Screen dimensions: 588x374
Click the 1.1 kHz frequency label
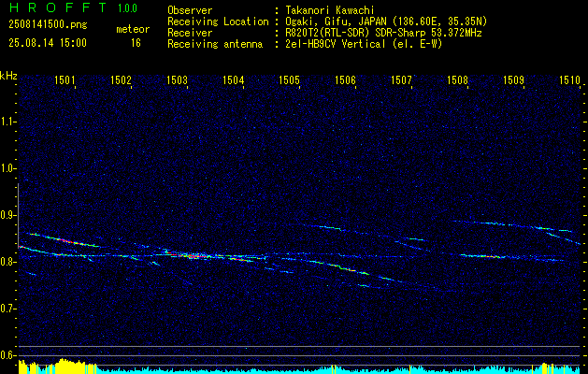[x=7, y=122]
